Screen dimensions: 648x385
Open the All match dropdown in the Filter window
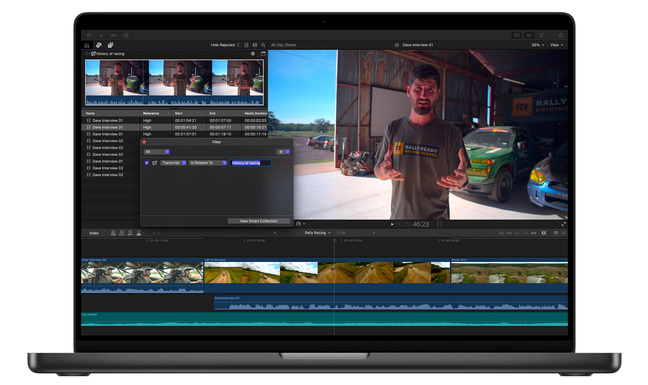pos(157,152)
